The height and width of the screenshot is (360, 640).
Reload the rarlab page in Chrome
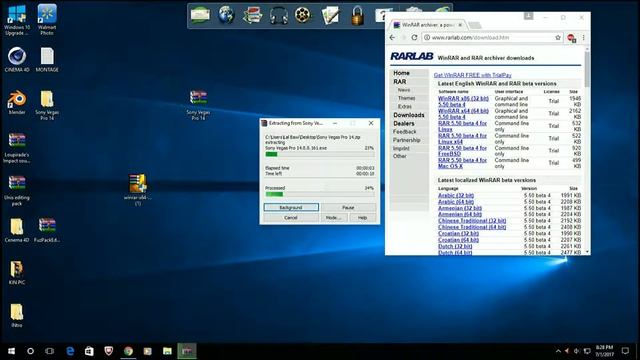pos(414,37)
